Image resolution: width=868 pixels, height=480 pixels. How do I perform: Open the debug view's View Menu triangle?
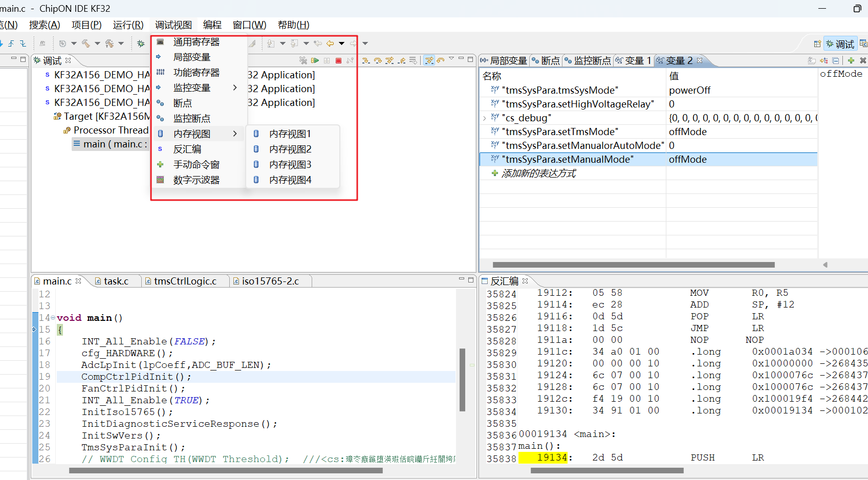[451, 58]
